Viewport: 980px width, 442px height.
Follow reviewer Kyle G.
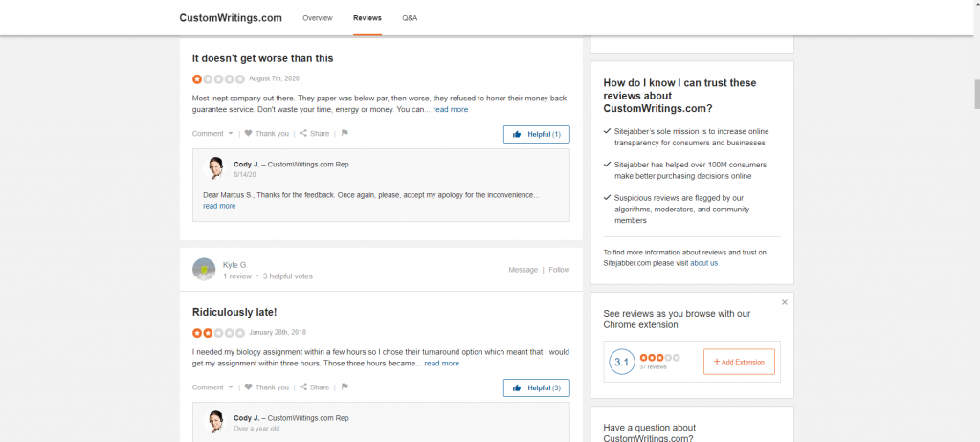click(x=559, y=270)
